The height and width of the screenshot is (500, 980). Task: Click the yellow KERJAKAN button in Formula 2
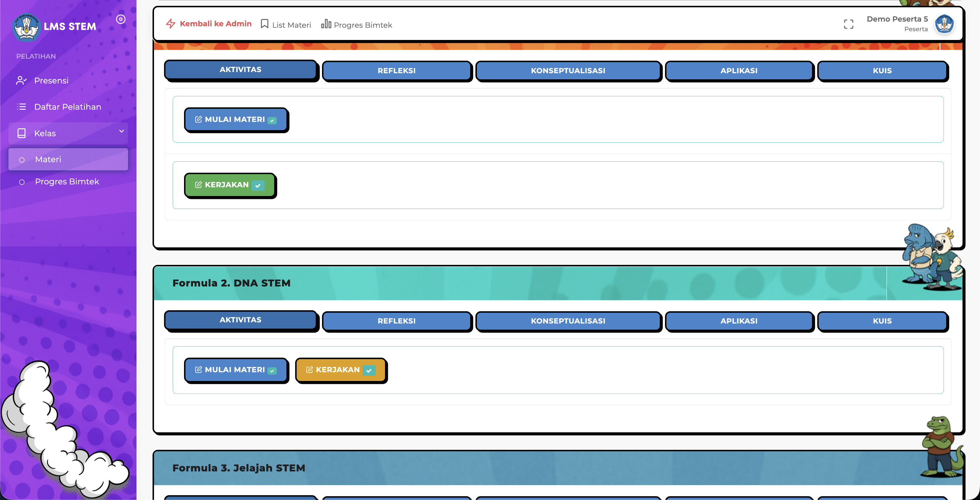340,370
